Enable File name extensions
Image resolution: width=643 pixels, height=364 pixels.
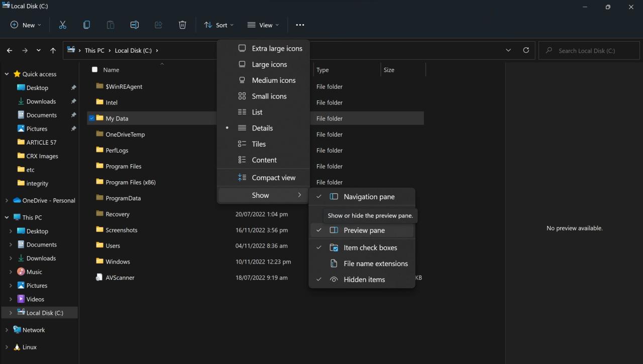click(x=362, y=264)
